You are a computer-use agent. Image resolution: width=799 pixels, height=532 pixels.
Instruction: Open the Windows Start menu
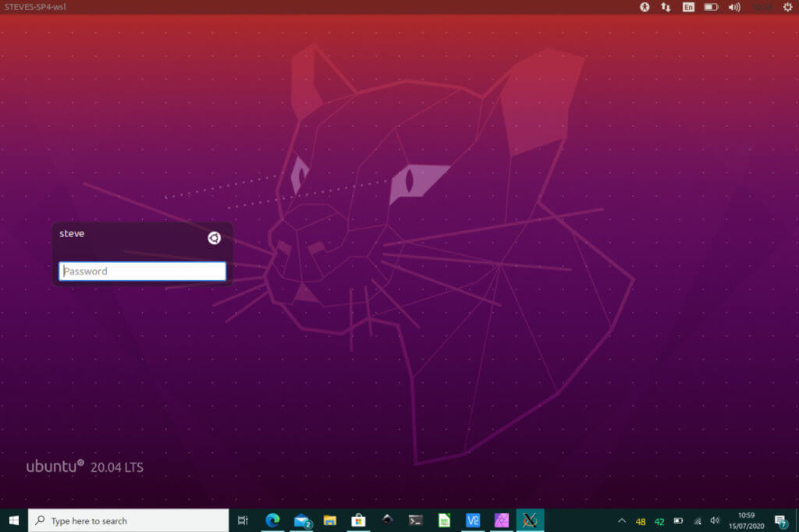pyautogui.click(x=13, y=520)
